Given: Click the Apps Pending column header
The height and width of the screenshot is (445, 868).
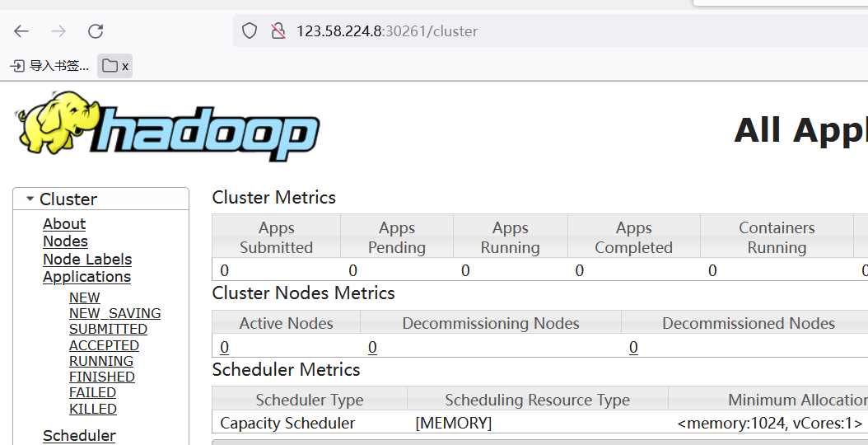Looking at the screenshot, I should [397, 237].
